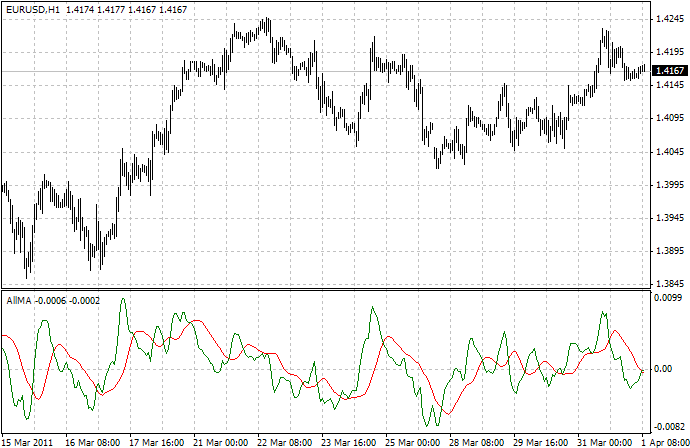The image size is (690, 448).
Task: Select the 17 Mar 16:00 time label
Action: [156, 441]
